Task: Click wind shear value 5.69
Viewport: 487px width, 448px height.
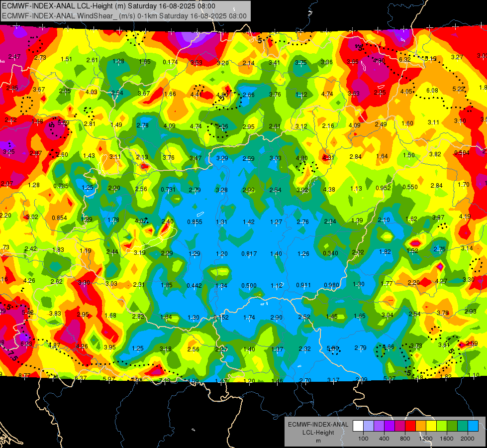Action: coord(63,123)
